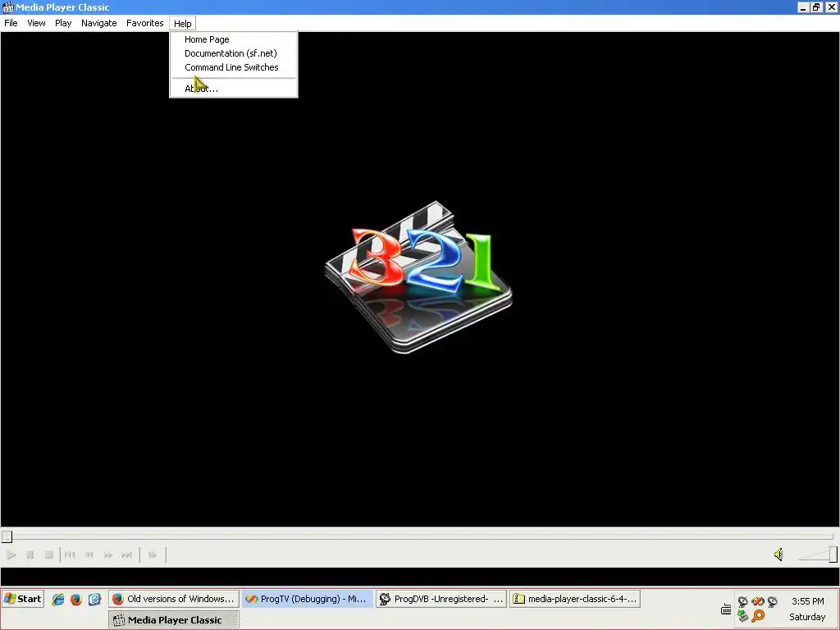Click the 3:55 PM clock in the tray
840x630 pixels.
click(x=808, y=601)
